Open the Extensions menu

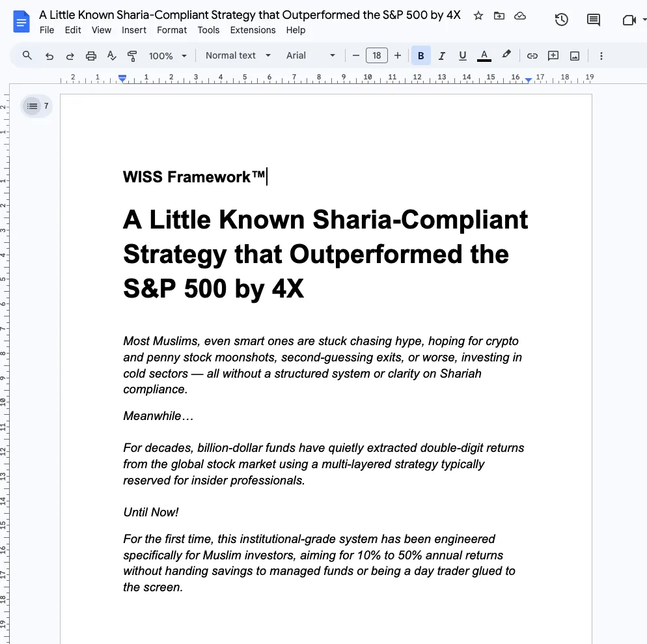pos(253,30)
